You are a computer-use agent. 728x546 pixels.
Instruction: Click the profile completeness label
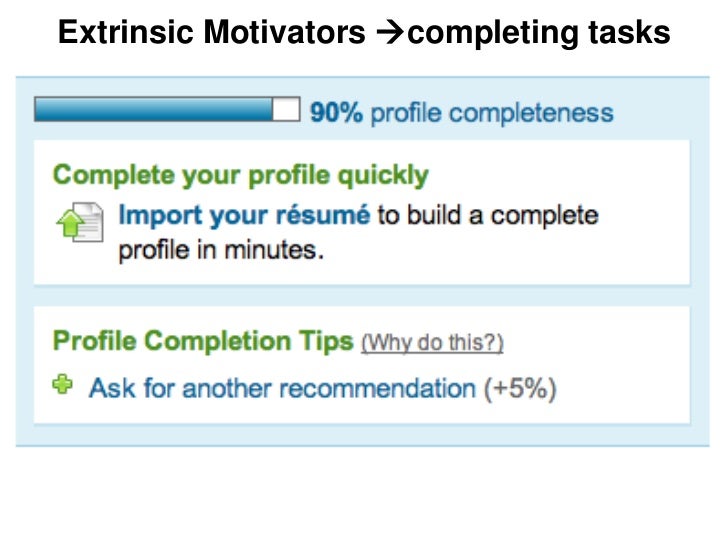[492, 113]
